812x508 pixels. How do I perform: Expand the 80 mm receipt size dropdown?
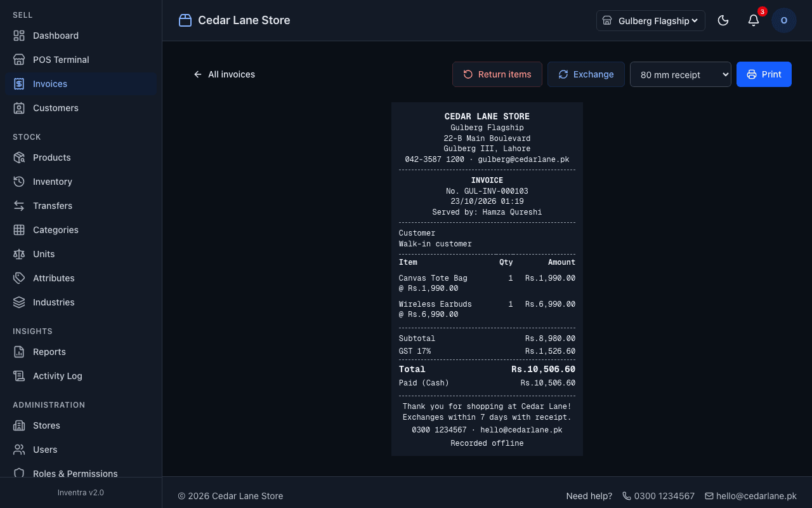click(x=681, y=74)
